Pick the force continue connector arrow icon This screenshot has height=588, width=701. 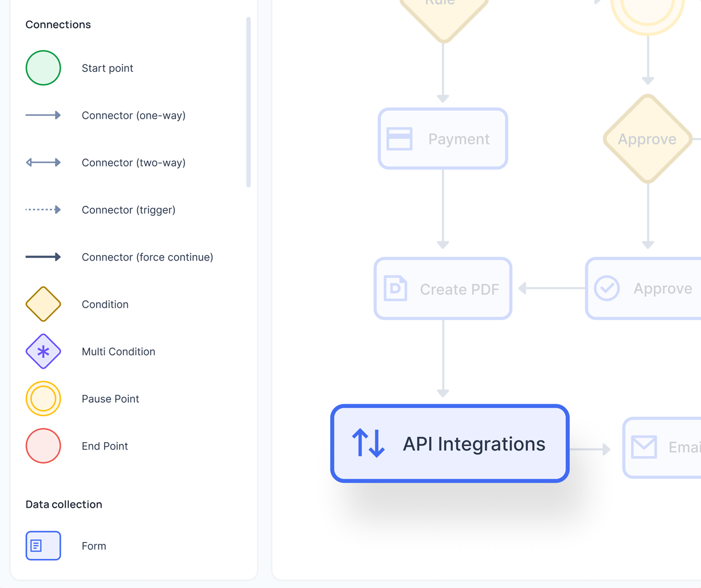[43, 257]
